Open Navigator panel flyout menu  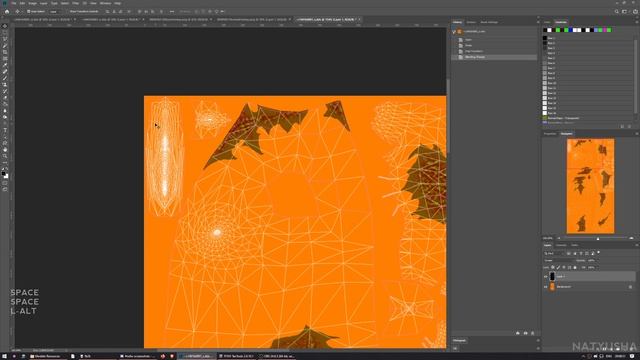pos(636,133)
